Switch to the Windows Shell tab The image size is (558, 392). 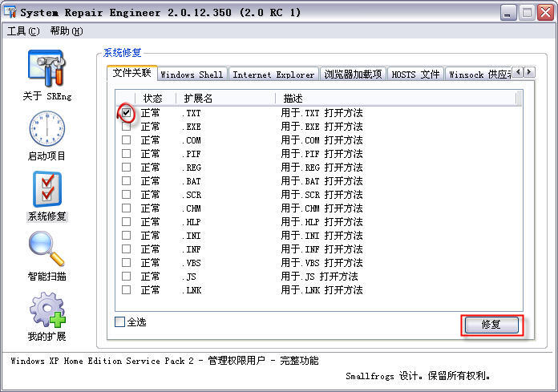[192, 75]
